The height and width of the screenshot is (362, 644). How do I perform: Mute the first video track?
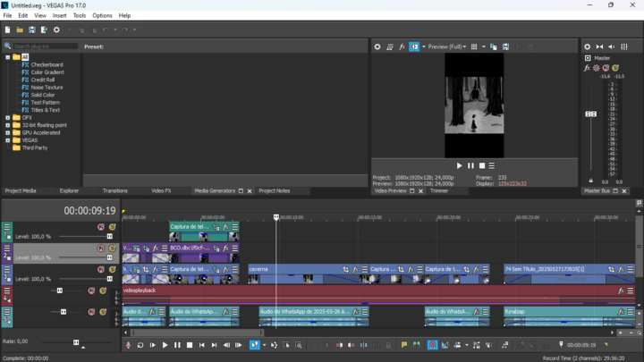tap(101, 227)
